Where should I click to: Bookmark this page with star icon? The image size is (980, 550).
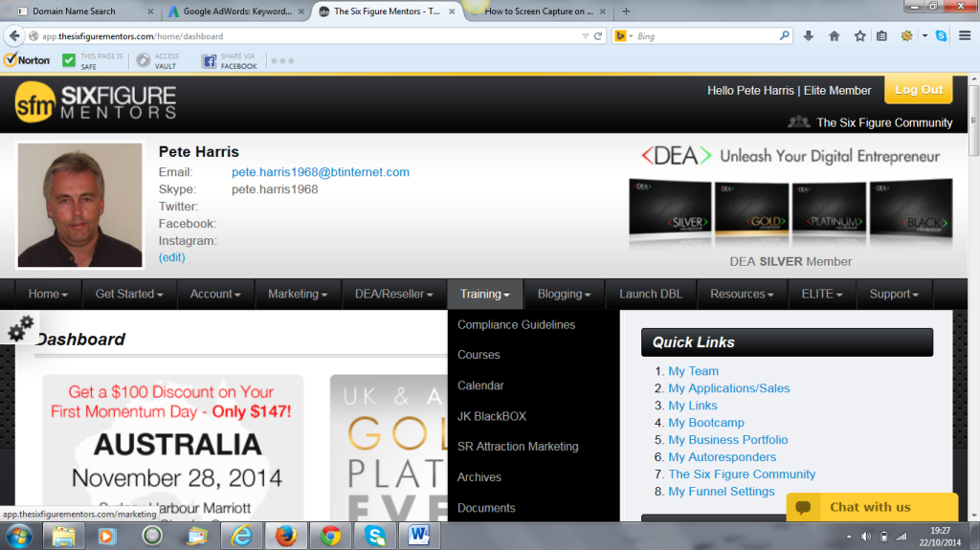[x=860, y=36]
